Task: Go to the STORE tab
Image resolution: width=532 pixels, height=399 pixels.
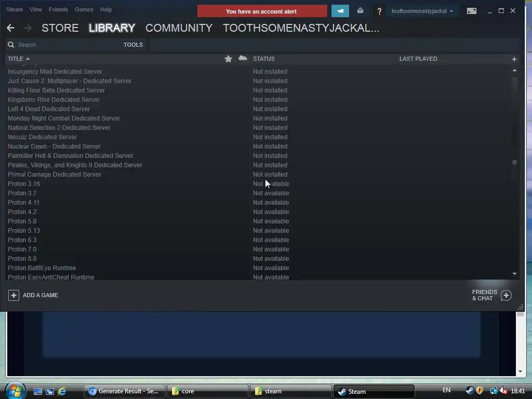Action: 60,28
